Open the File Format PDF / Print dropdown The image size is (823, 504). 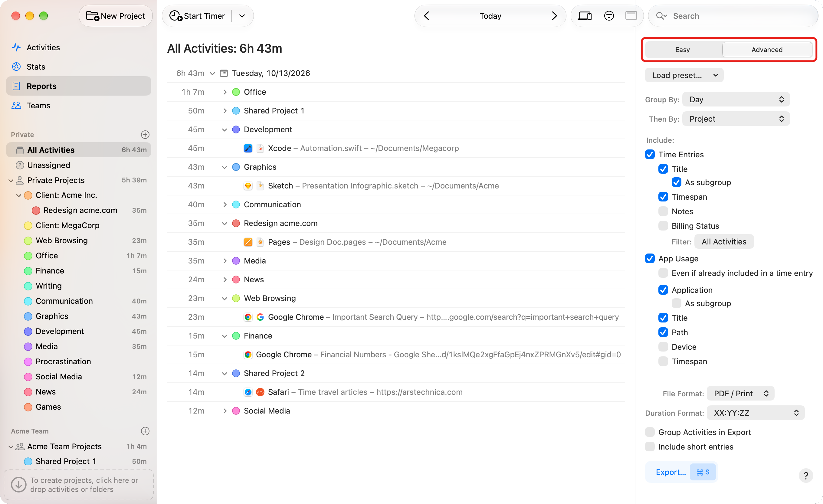[x=740, y=394]
